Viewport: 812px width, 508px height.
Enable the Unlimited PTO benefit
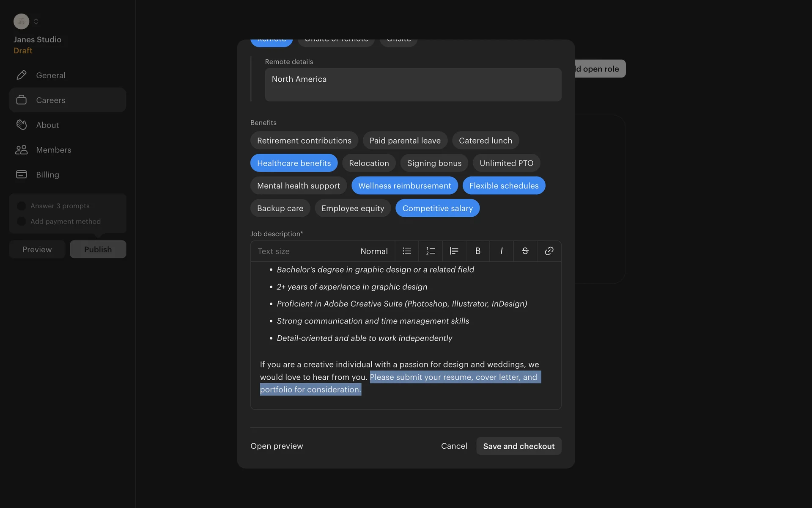506,163
